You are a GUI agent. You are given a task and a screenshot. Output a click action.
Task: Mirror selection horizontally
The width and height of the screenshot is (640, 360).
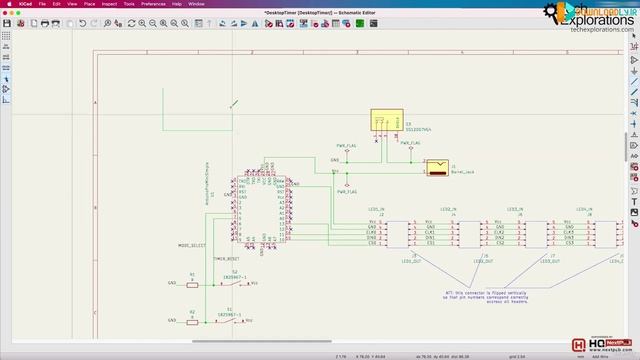[x=255, y=24]
